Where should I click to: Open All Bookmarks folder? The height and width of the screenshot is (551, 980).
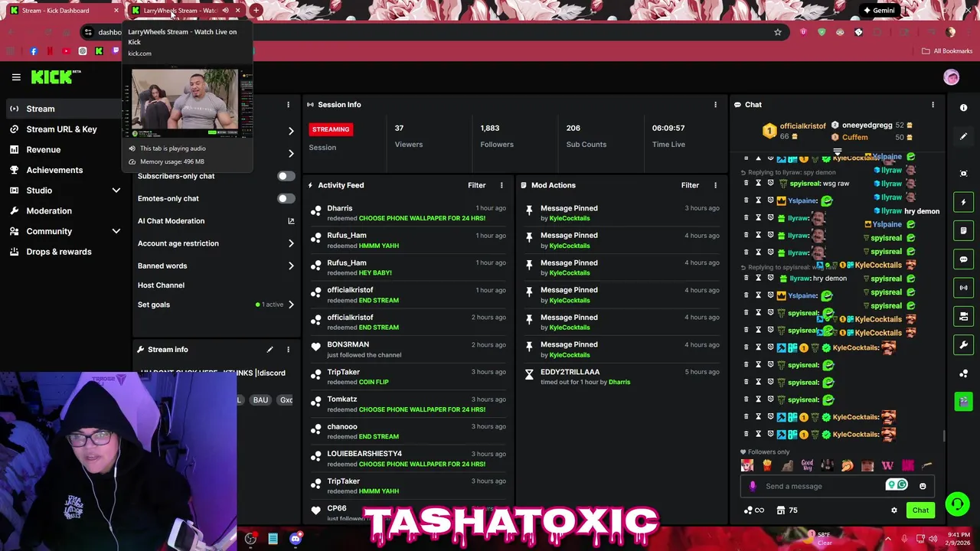(x=947, y=51)
